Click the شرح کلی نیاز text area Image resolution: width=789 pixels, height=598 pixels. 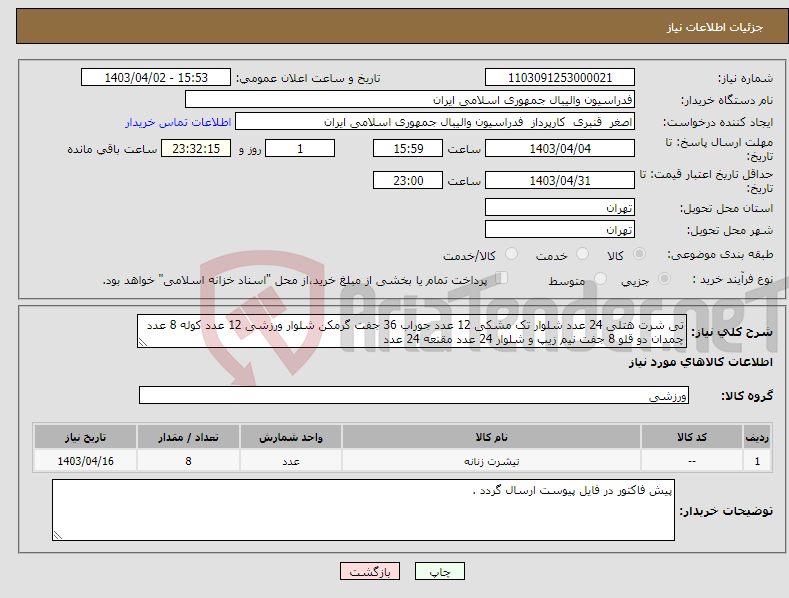412,331
